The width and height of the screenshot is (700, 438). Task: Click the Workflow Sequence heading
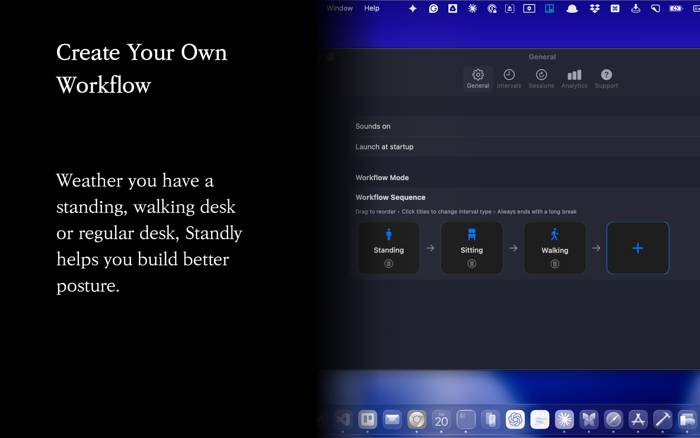390,197
